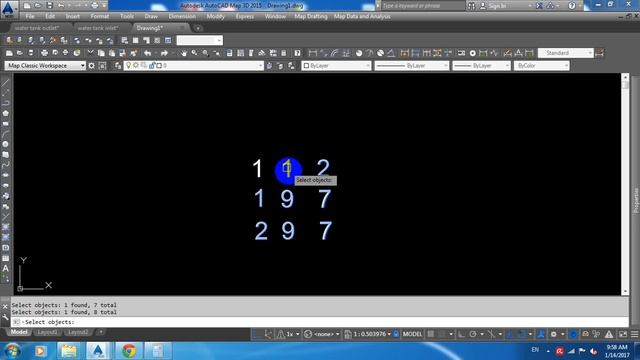Viewport: 640px width, 360px height.
Task: Open the ByLayer linetype dropdown
Action: [412, 66]
